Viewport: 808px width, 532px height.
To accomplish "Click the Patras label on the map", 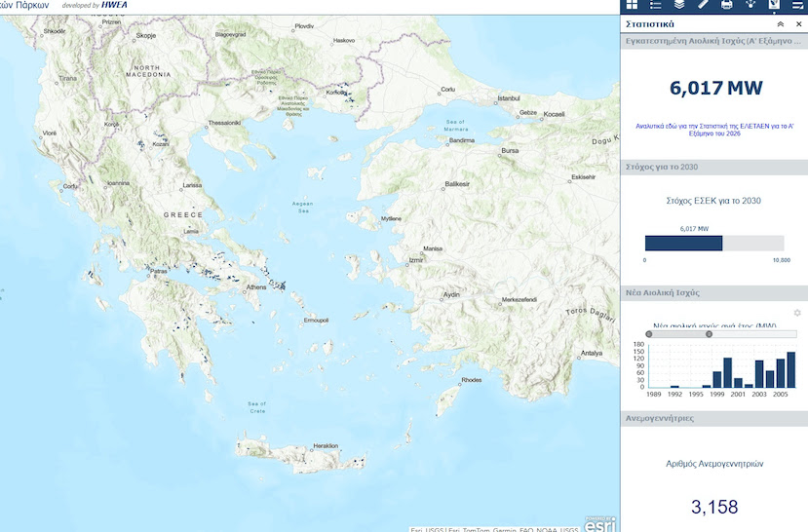I will (159, 271).
